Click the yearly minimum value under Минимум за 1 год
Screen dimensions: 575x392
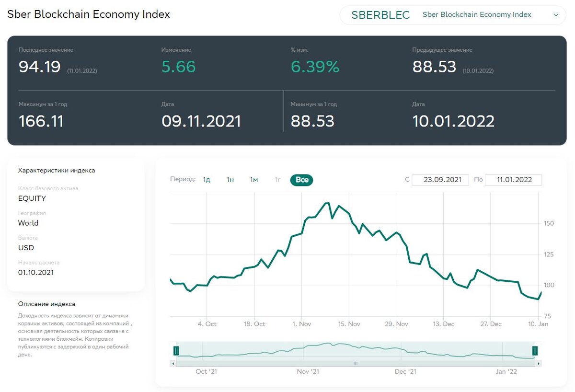(x=312, y=121)
